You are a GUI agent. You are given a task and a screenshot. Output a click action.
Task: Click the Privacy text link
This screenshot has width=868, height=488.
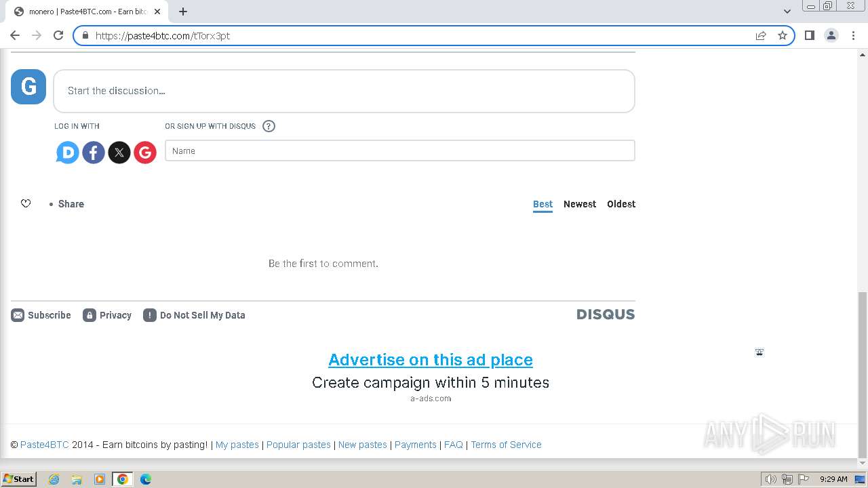tap(115, 315)
